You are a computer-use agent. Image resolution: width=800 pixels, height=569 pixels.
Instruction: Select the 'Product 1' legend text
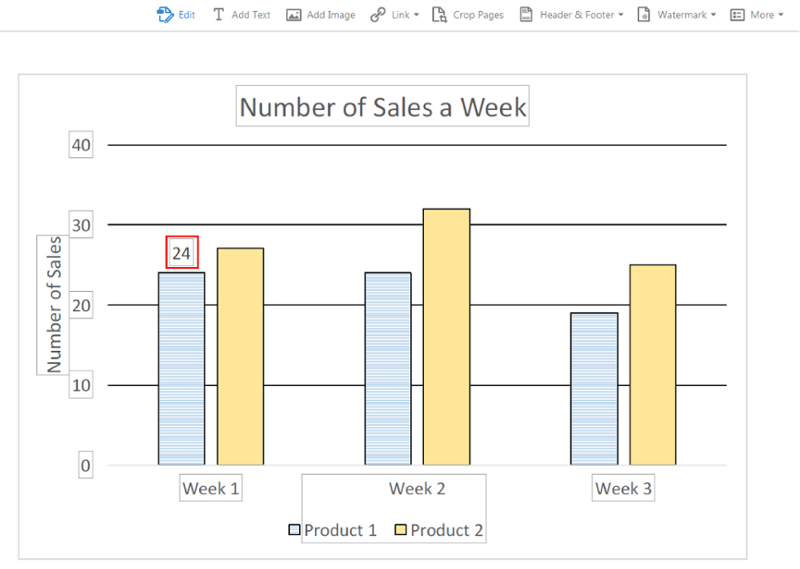(340, 530)
